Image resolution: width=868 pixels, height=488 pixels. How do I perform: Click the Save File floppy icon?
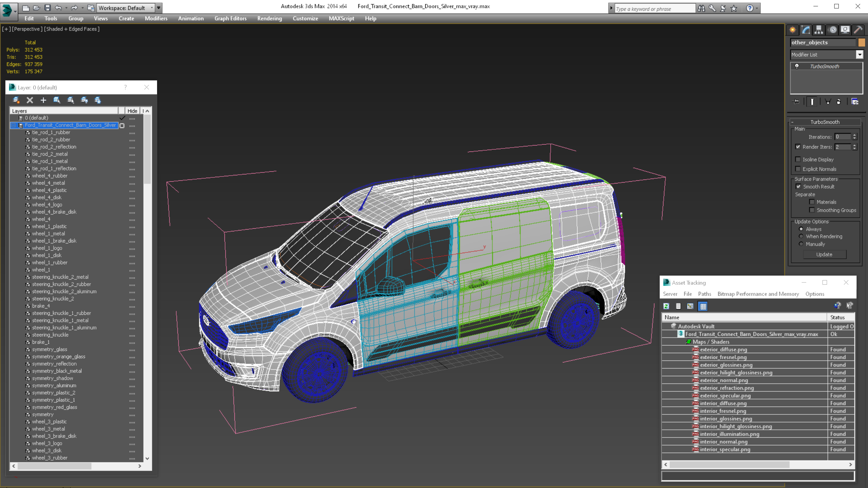point(48,8)
